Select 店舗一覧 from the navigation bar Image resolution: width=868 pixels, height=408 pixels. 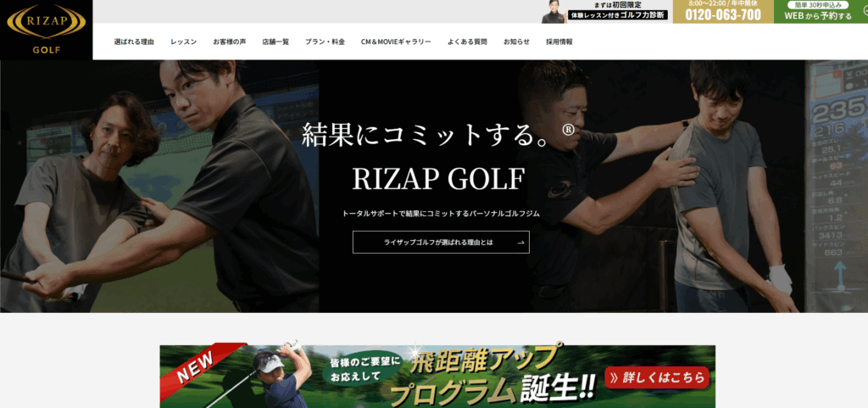pyautogui.click(x=275, y=42)
